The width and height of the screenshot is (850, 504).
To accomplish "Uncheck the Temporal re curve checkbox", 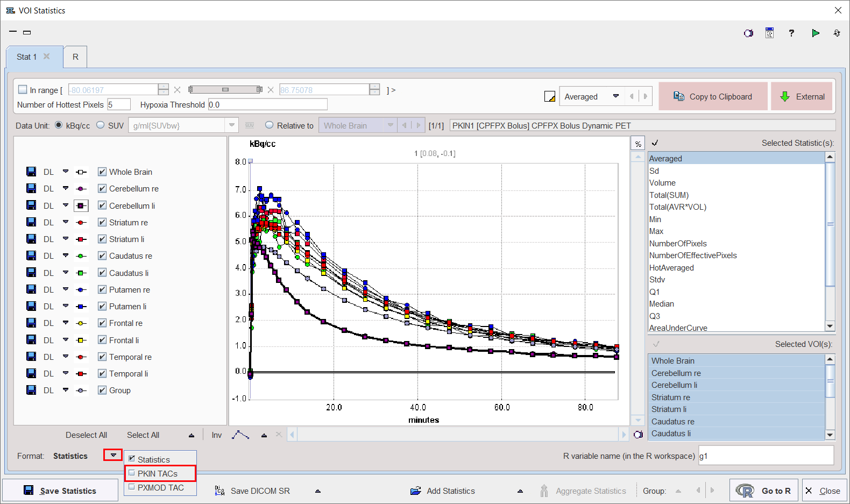I will 102,357.
